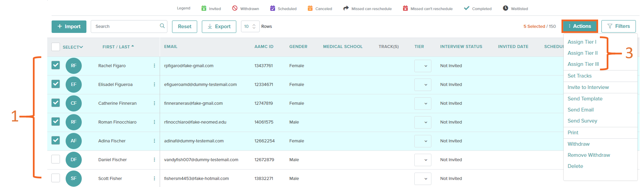
Task: Open tier dropdown for Elisadel Figueroa
Action: pos(423,85)
